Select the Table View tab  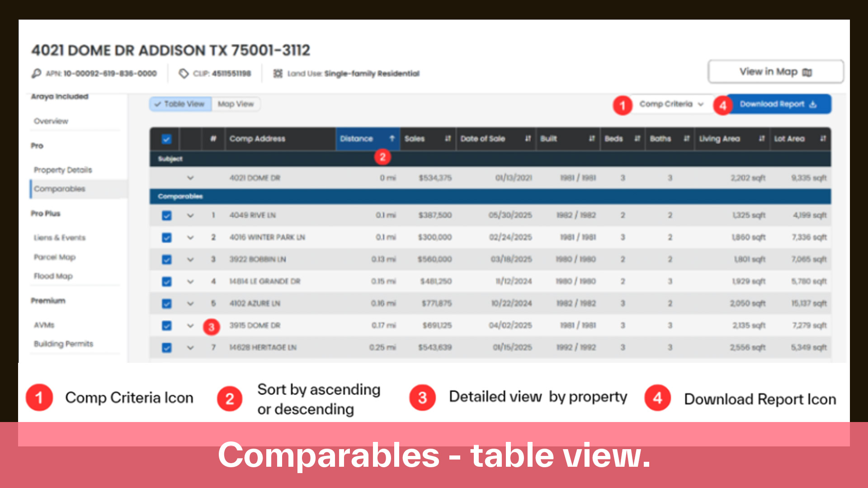[x=180, y=104]
